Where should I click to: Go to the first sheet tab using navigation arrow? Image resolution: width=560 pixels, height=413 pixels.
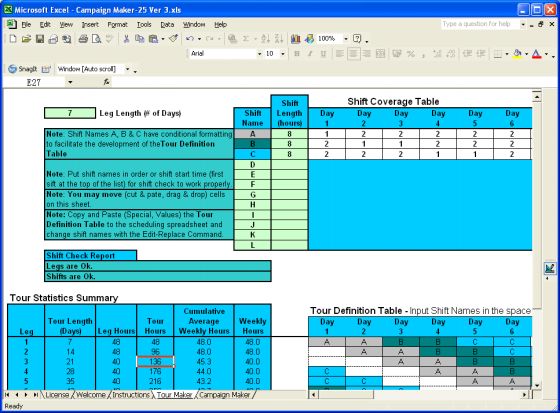click(7, 395)
